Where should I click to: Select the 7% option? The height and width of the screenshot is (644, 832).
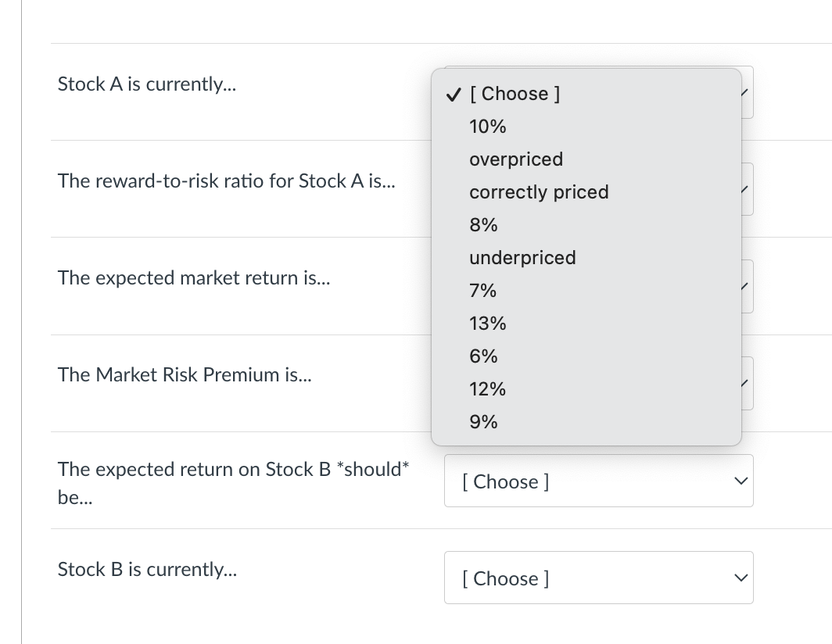tap(483, 291)
